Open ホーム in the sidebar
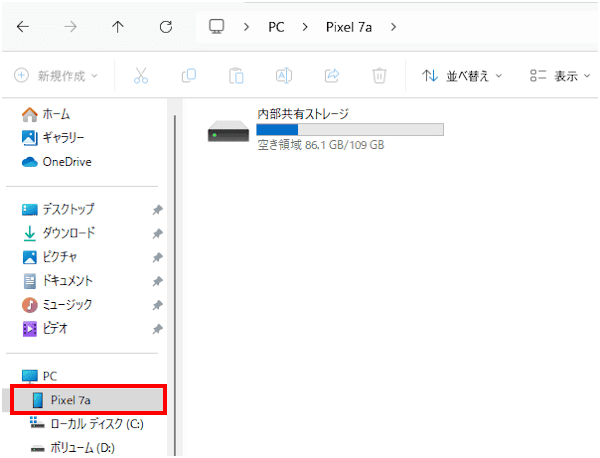The width and height of the screenshot is (600, 458). 46,114
